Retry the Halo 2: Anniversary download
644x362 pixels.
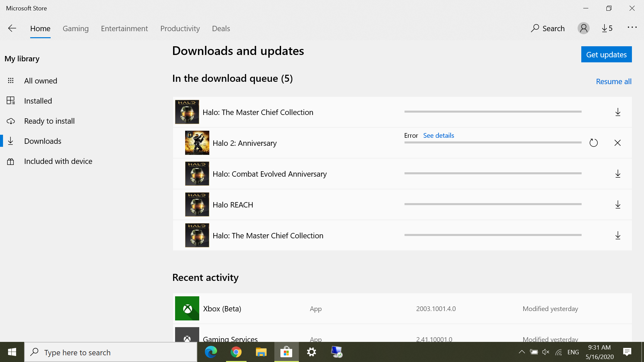point(593,143)
